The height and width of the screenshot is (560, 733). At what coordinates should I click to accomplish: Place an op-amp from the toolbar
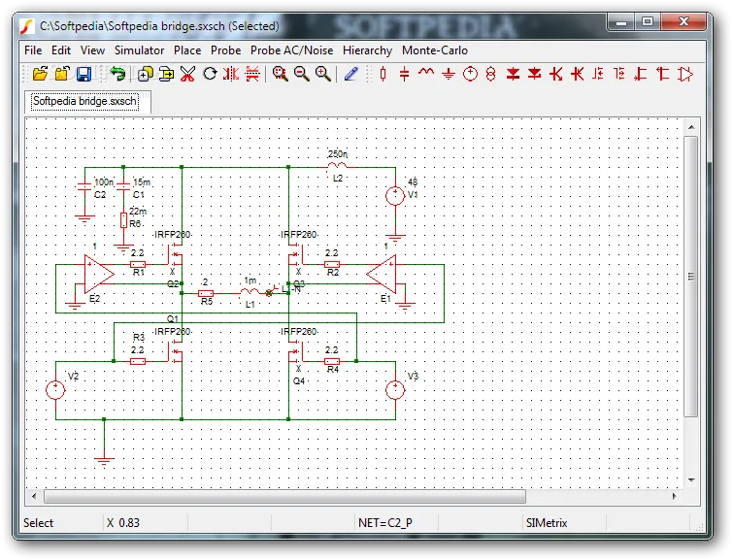[x=685, y=74]
